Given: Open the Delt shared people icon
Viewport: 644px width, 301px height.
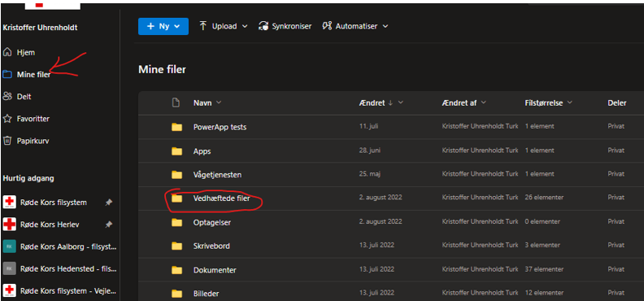Looking at the screenshot, I should pyautogui.click(x=7, y=97).
